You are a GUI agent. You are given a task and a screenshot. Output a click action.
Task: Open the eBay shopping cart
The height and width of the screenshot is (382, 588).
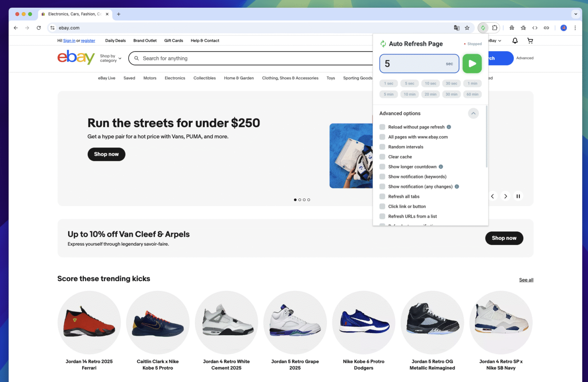(x=530, y=41)
